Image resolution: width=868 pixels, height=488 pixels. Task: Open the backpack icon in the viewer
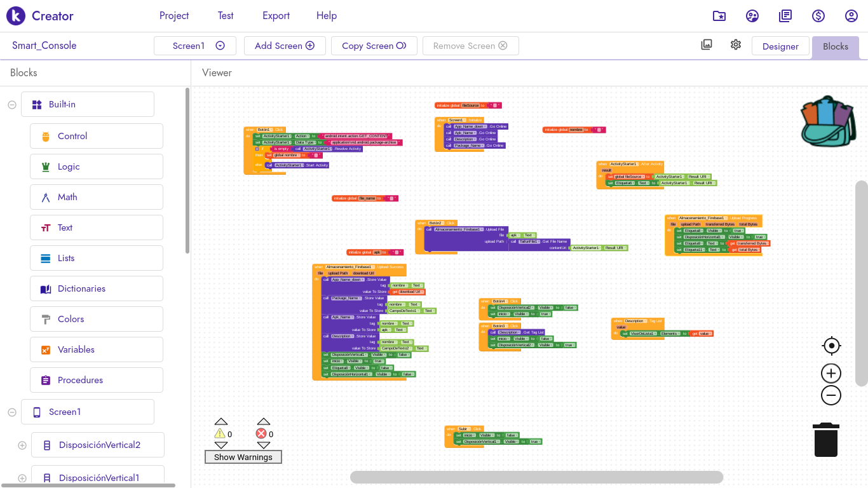(x=829, y=122)
